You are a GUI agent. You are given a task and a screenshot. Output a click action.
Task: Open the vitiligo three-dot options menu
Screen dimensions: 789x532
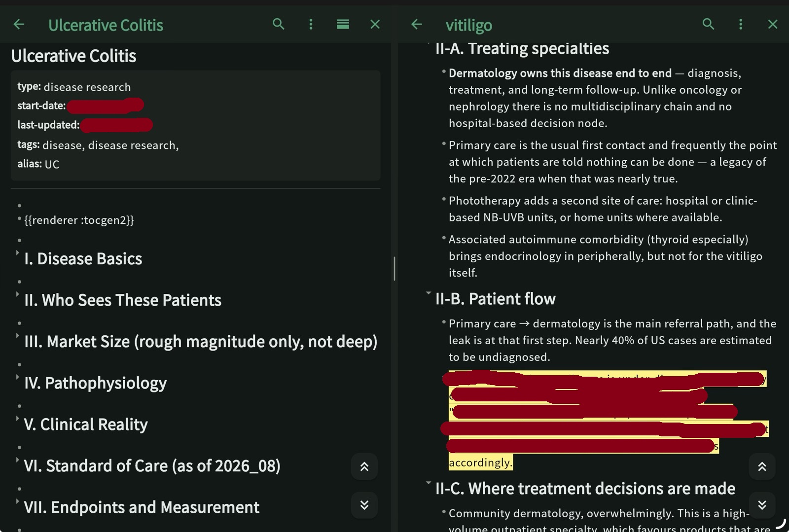coord(740,24)
